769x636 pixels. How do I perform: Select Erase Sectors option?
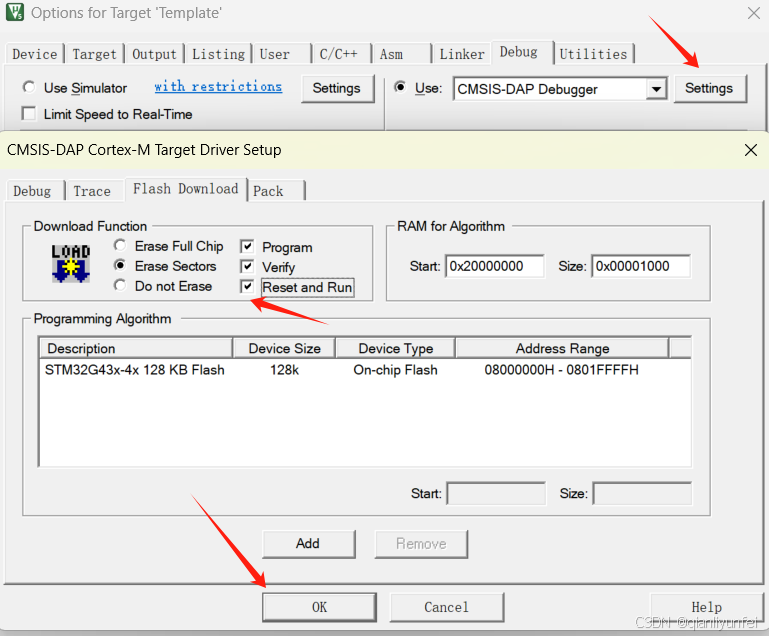click(120, 265)
